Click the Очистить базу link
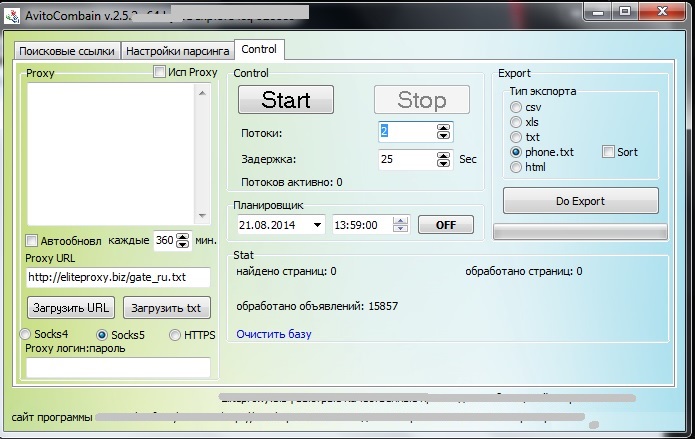 point(273,334)
